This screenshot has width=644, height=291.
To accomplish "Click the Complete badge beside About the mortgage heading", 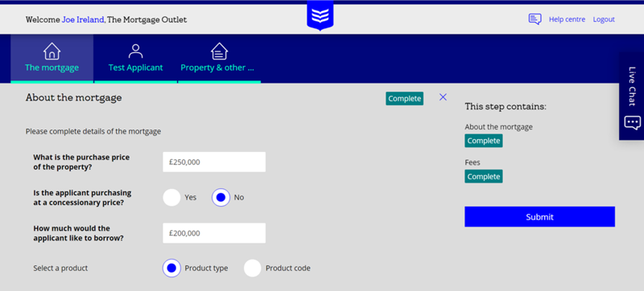I will pyautogui.click(x=405, y=98).
